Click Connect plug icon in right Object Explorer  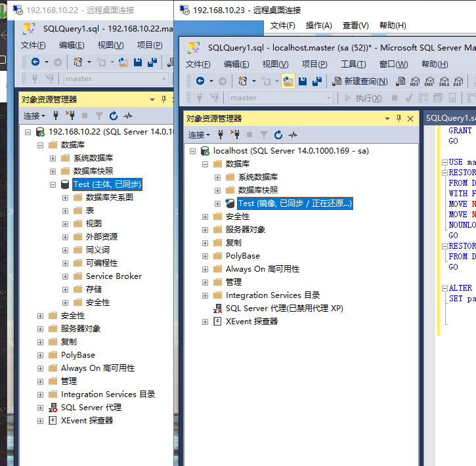221,135
